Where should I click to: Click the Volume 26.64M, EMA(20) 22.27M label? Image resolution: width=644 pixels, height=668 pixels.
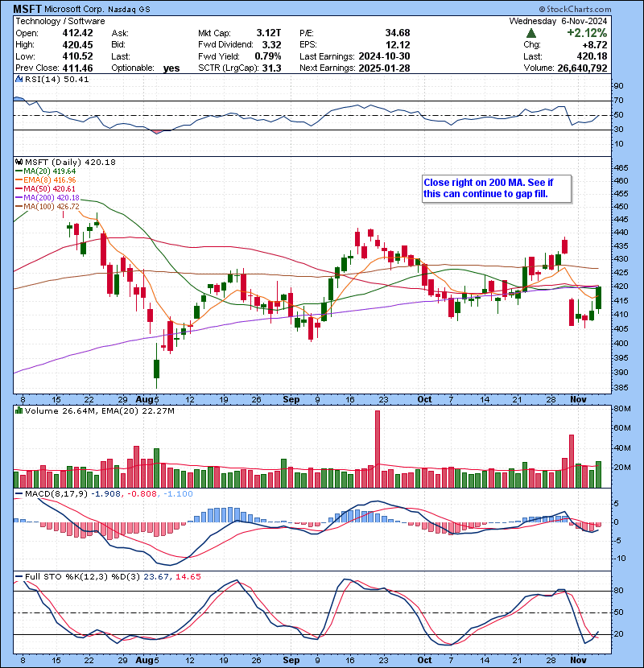(100, 410)
